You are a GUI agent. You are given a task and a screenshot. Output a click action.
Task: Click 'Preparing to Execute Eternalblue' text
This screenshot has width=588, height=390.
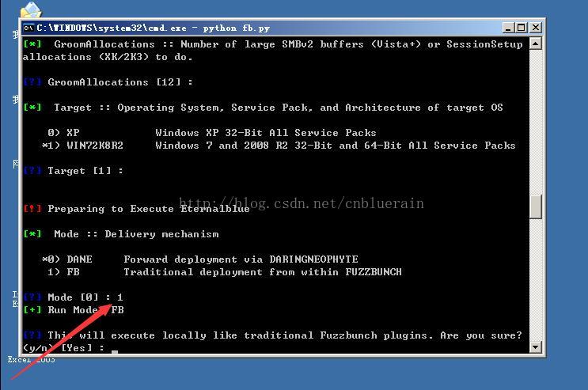[149, 209]
